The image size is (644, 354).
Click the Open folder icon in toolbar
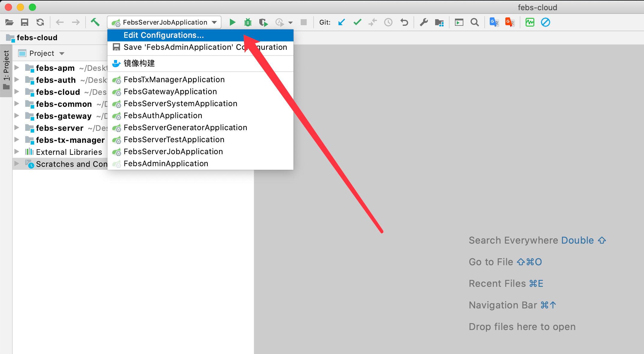pyautogui.click(x=9, y=22)
